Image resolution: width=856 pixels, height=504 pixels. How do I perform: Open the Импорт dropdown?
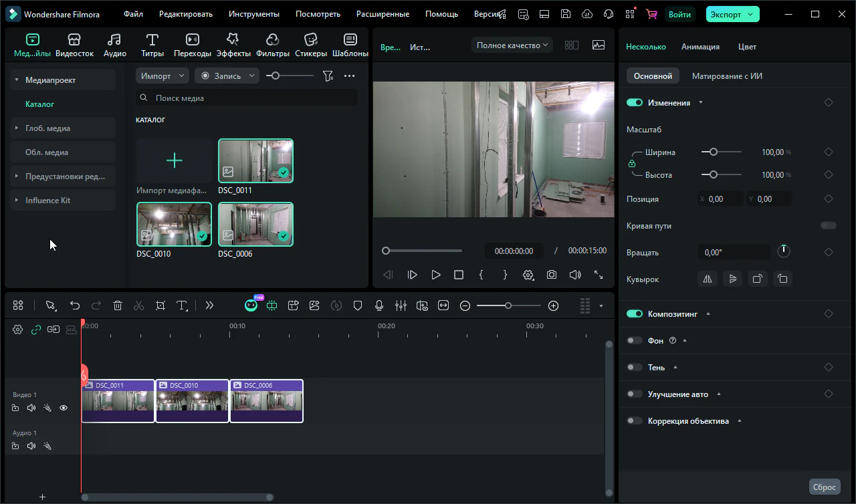162,76
